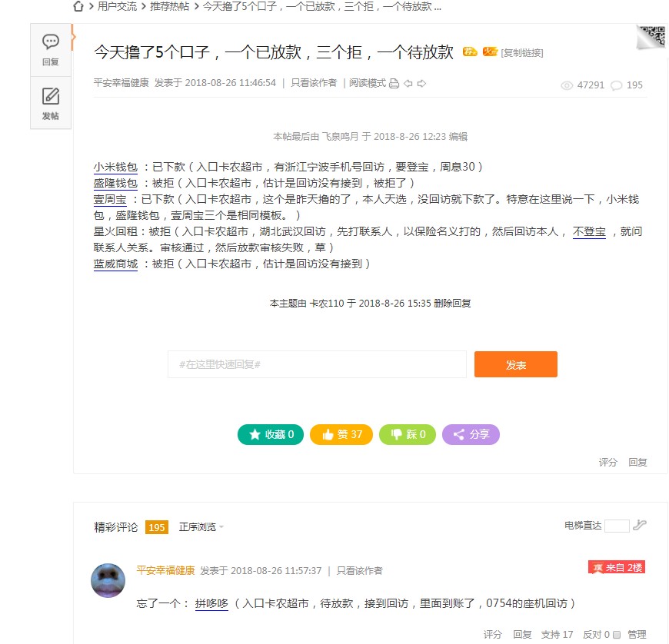669x644 pixels.
Task: Click the eye view count icon
Action: pyautogui.click(x=567, y=85)
